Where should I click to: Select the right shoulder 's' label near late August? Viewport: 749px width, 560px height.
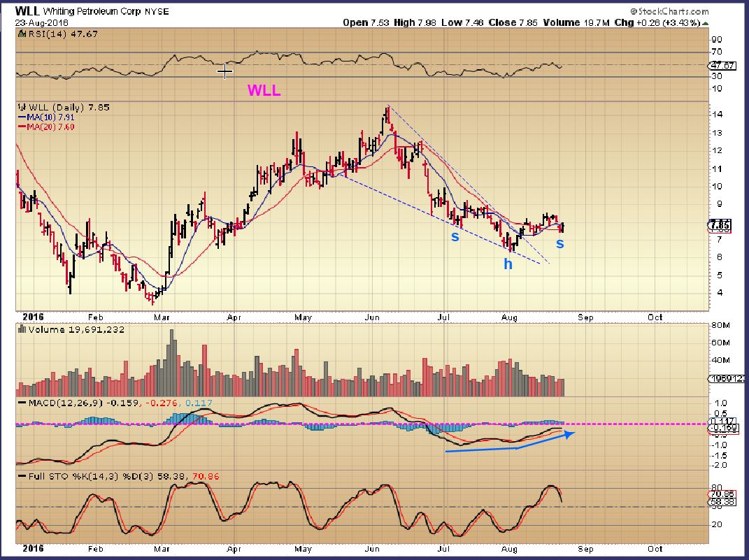[560, 243]
